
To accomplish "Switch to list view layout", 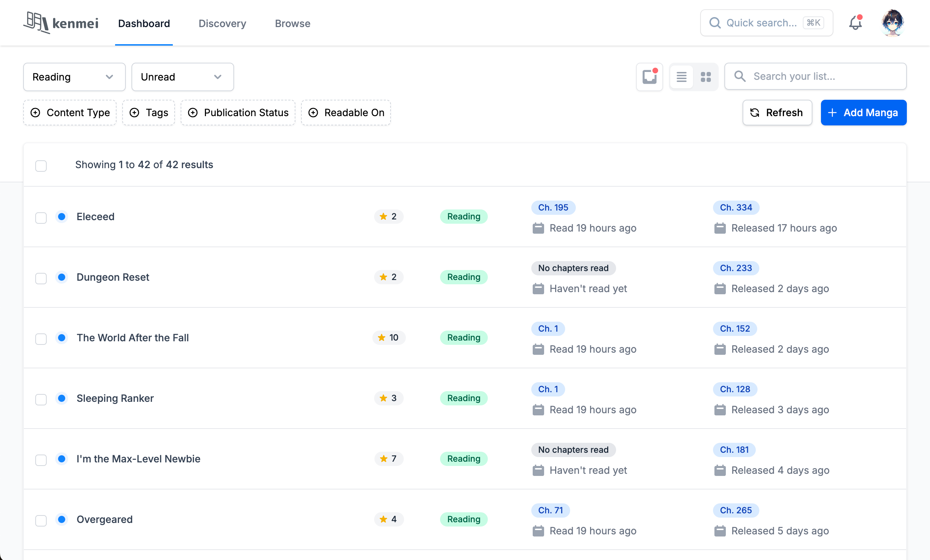I will pos(681,77).
